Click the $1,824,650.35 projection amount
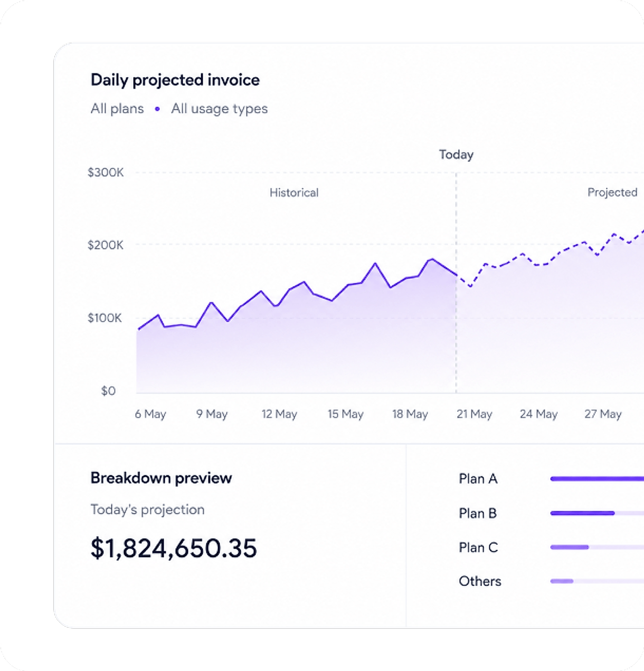644x671 pixels. 174,548
